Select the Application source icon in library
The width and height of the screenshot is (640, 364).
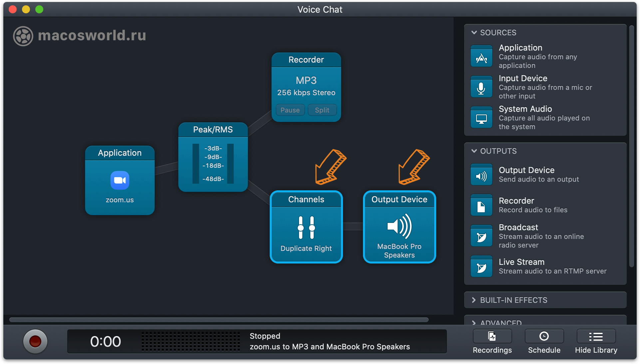point(481,57)
